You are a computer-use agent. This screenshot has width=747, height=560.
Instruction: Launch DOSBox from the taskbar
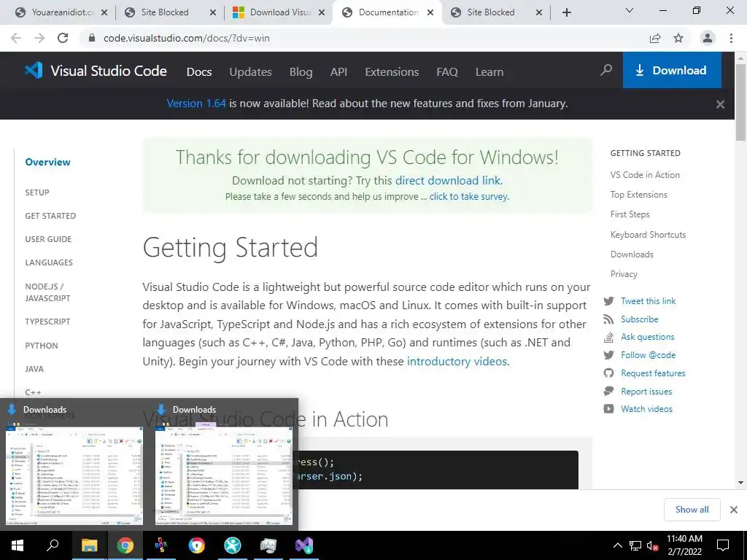(x=161, y=545)
